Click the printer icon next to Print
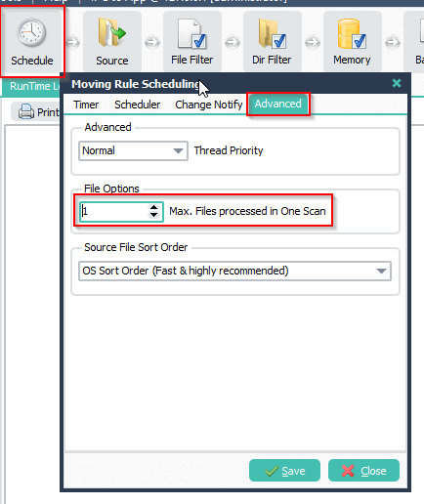This screenshot has height=504, width=424. click(26, 111)
